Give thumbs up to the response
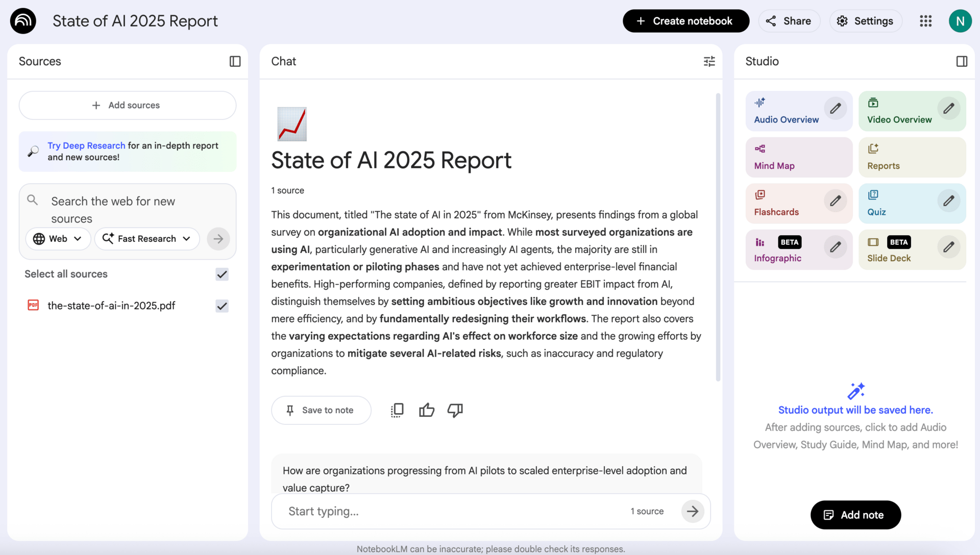 pos(426,410)
